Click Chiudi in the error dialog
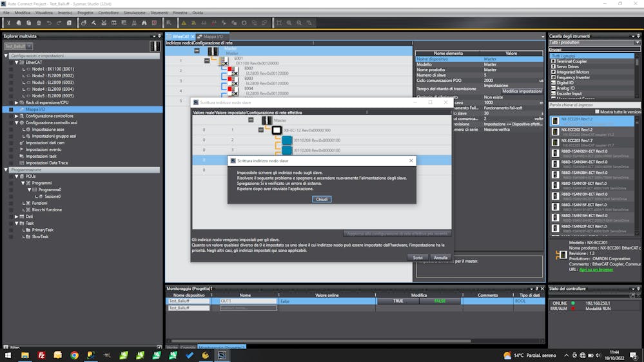644x362 pixels. (x=322, y=199)
